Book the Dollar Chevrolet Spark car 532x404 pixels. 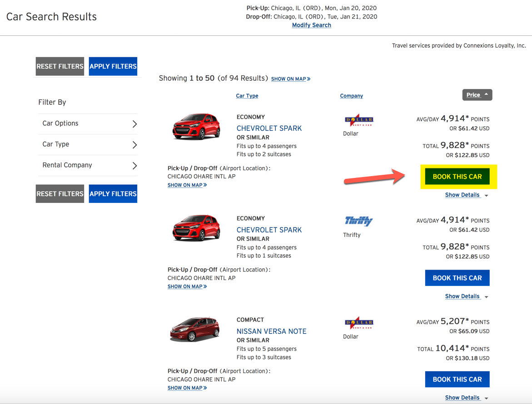pyautogui.click(x=457, y=177)
